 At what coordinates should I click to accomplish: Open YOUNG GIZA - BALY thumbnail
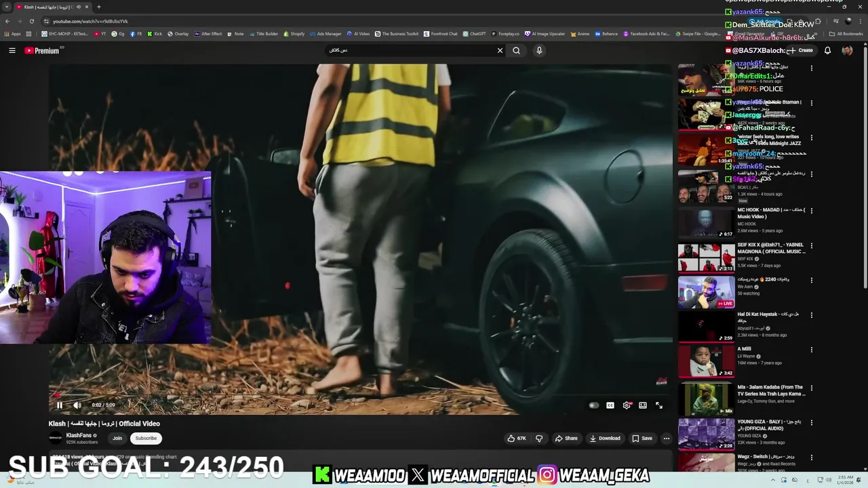tap(706, 433)
